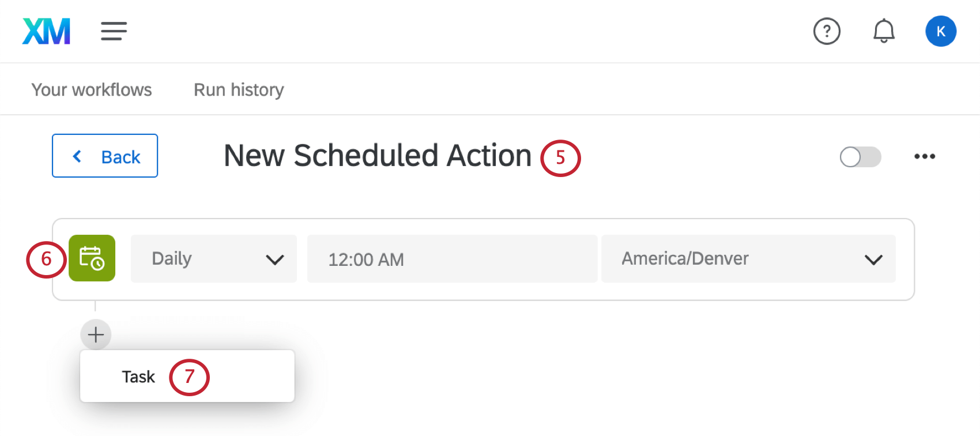
Task: Open the green scheduled trigger calendar icon
Action: (92, 258)
